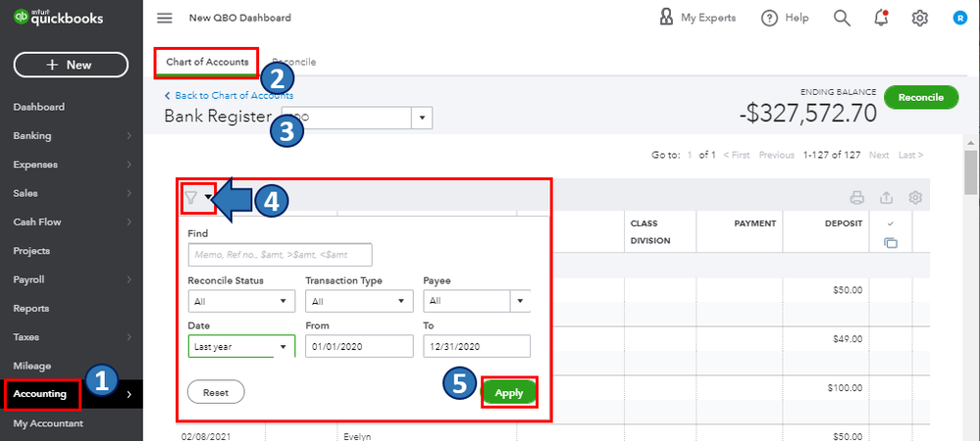Viewport: 980px width, 441px height.
Task: Open the hamburger navigation menu
Action: point(165,18)
